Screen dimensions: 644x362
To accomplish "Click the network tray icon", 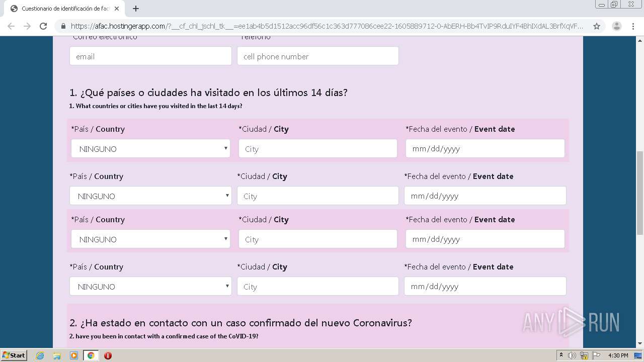I will (x=584, y=355).
